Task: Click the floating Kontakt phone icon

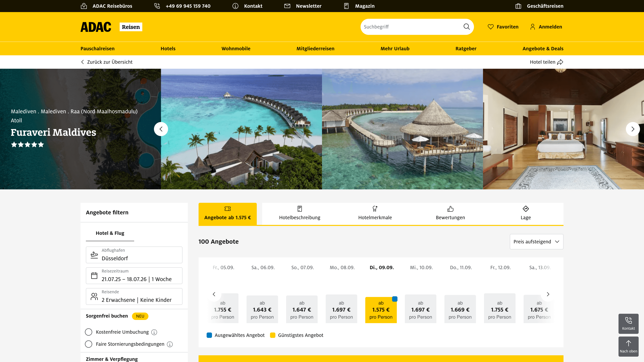Action: (628, 321)
